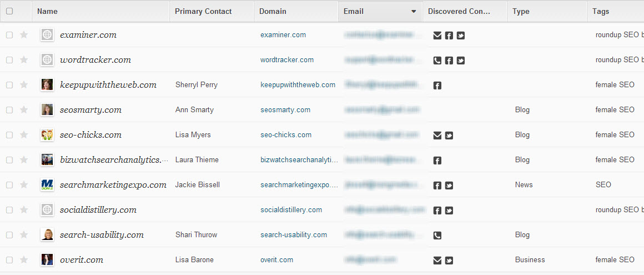The width and height of the screenshot is (644, 275).
Task: Star the examiner.com row
Action: pos(24,35)
